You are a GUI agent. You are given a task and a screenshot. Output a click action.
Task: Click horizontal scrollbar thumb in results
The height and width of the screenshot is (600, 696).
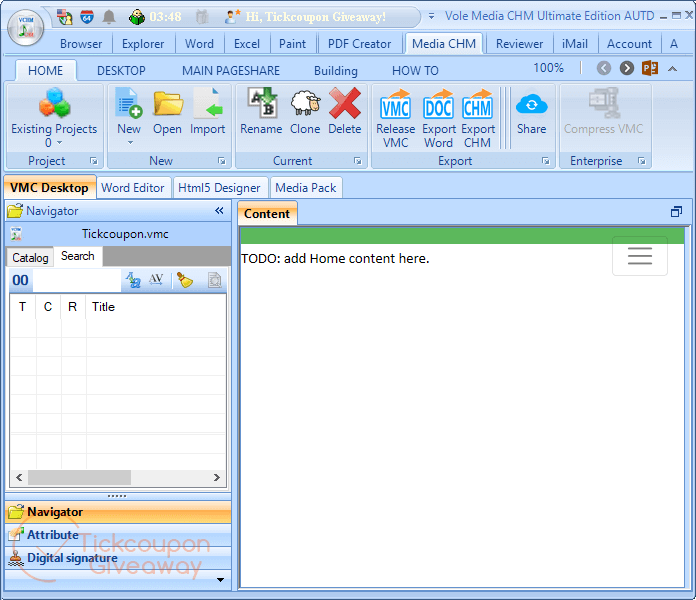point(79,478)
